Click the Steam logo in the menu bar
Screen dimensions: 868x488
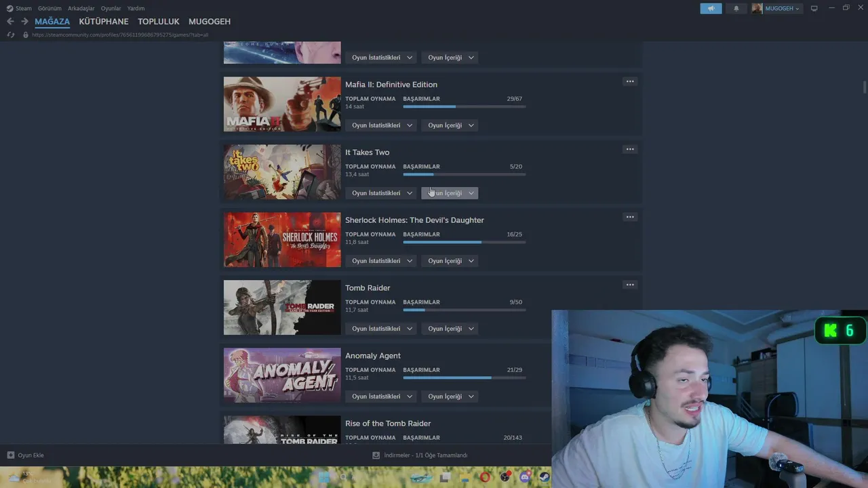(x=9, y=8)
